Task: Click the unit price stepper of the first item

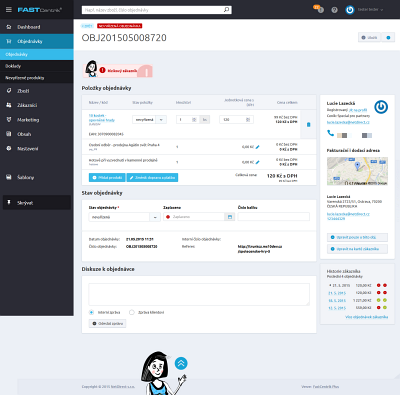Action: tap(248, 120)
